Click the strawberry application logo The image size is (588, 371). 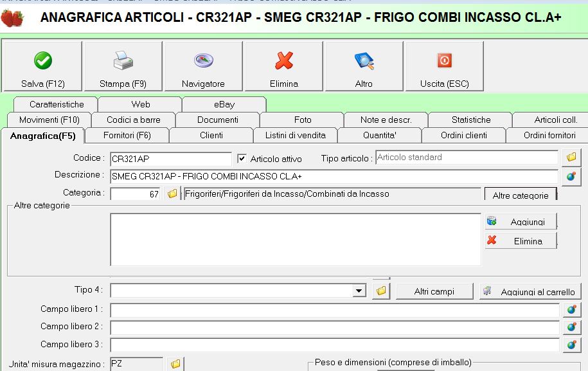12,18
